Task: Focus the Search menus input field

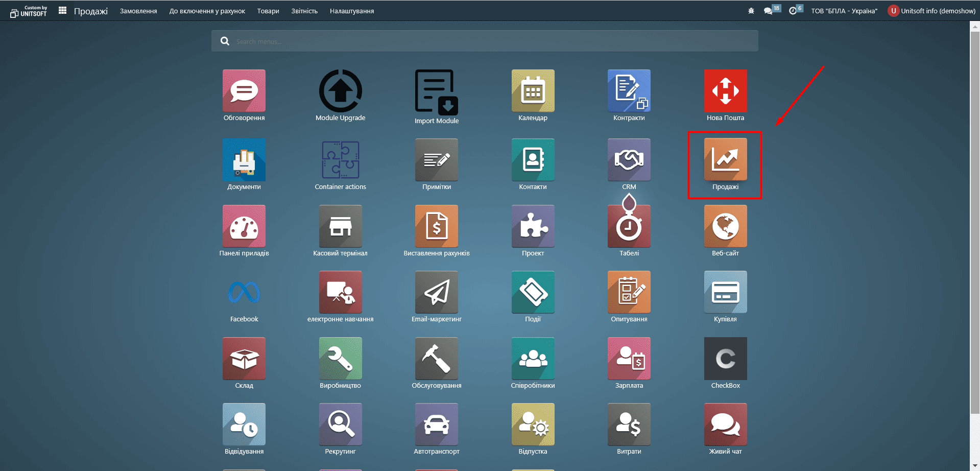Action: click(490, 41)
